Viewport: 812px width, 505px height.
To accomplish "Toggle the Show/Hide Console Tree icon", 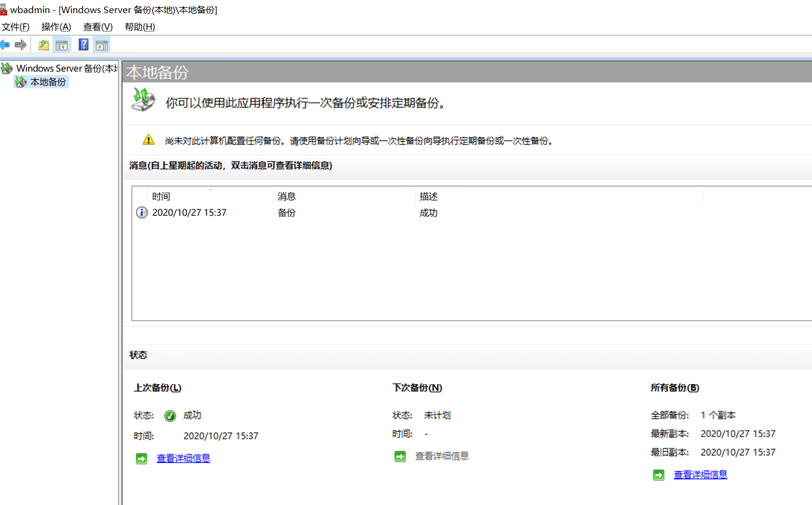I will (x=61, y=45).
